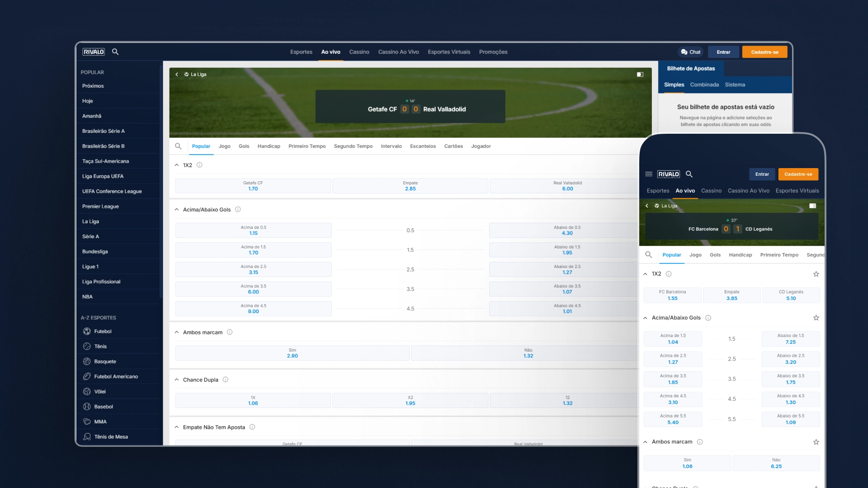Toggle the desktop match scoreboard view icon
This screenshot has width=868, height=488.
pyautogui.click(x=640, y=75)
